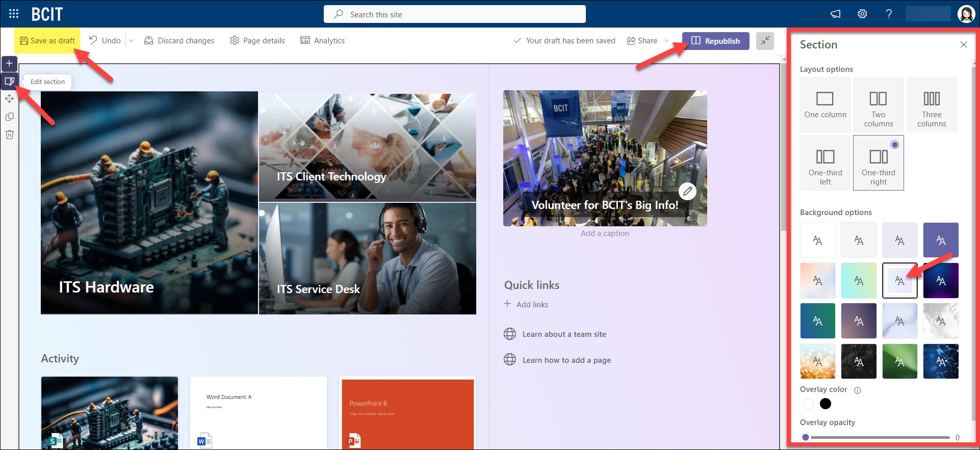The image size is (980, 450).
Task: Open the ITS Hardware hero tile
Action: coord(149,203)
